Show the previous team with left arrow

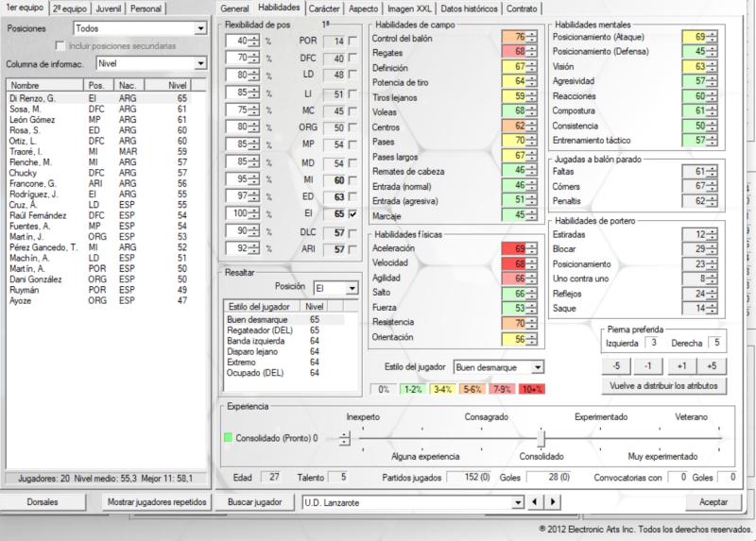point(534,502)
